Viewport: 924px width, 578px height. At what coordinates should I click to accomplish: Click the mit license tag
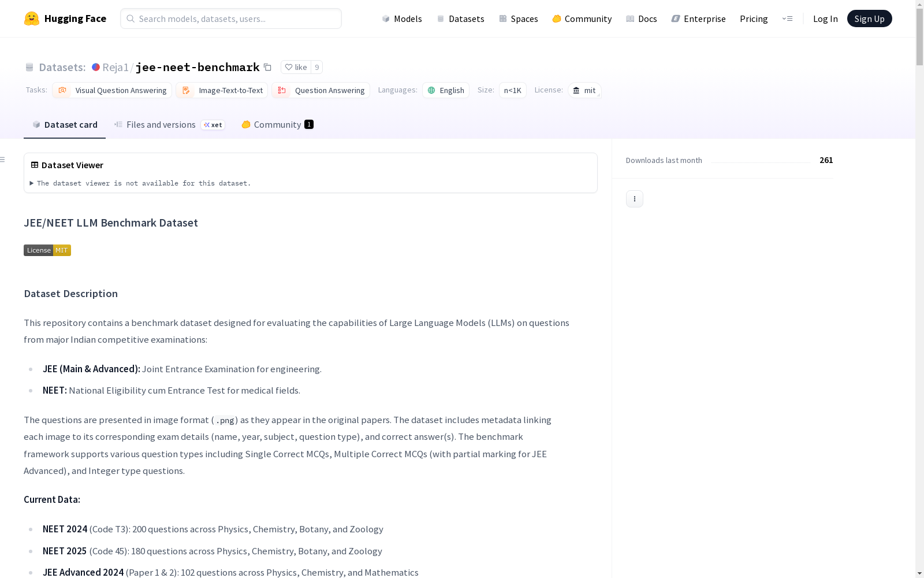[584, 90]
